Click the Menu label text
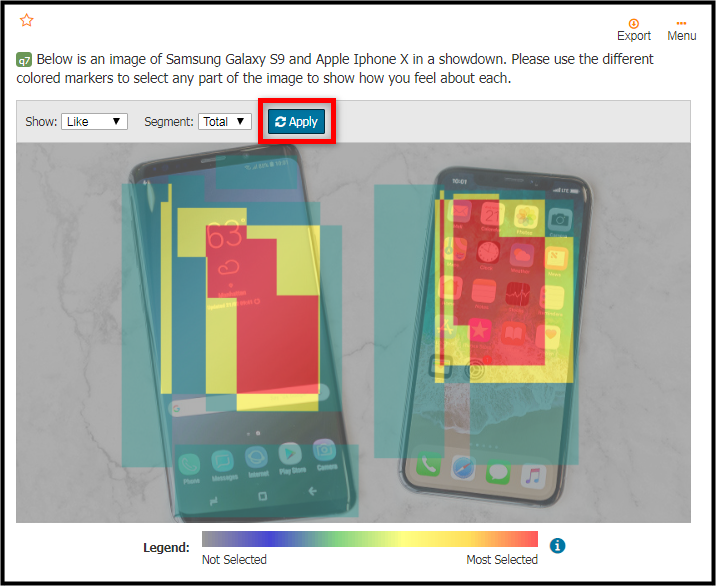The height and width of the screenshot is (586, 716). point(681,36)
